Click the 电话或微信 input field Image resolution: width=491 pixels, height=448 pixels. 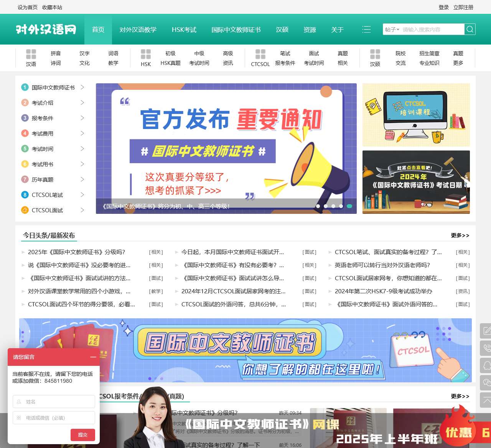[54, 418]
